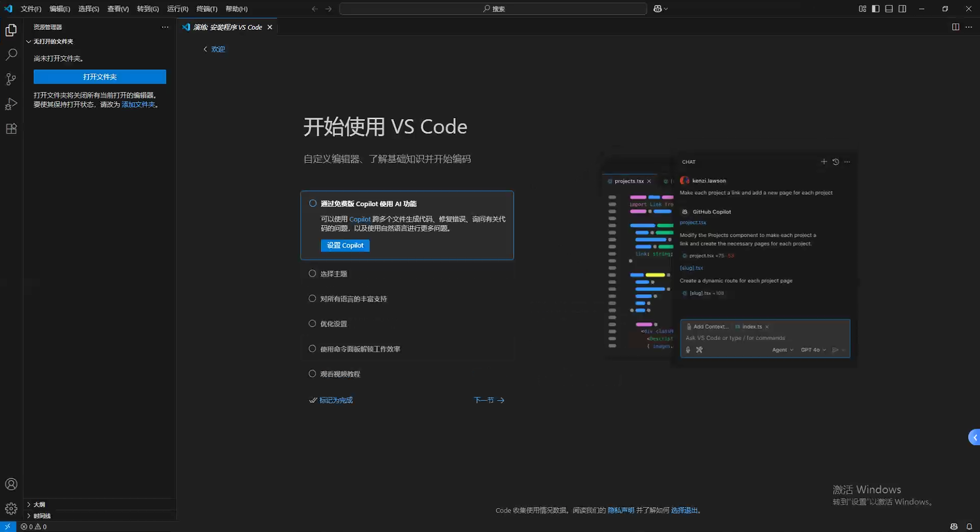Select the 优化设置 walkthrough step
This screenshot has height=532, width=980.
[332, 323]
